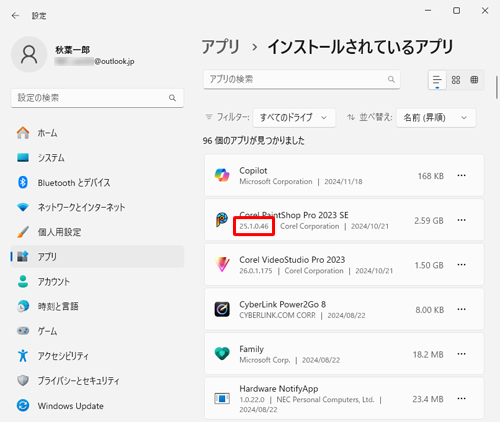The image size is (500, 422).
Task: Open ホーム in the sidebar
Action: (97, 133)
